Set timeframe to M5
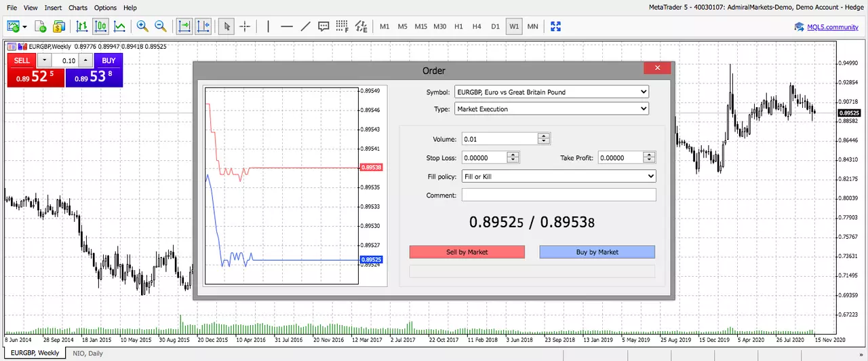868x361 pixels. click(x=403, y=26)
